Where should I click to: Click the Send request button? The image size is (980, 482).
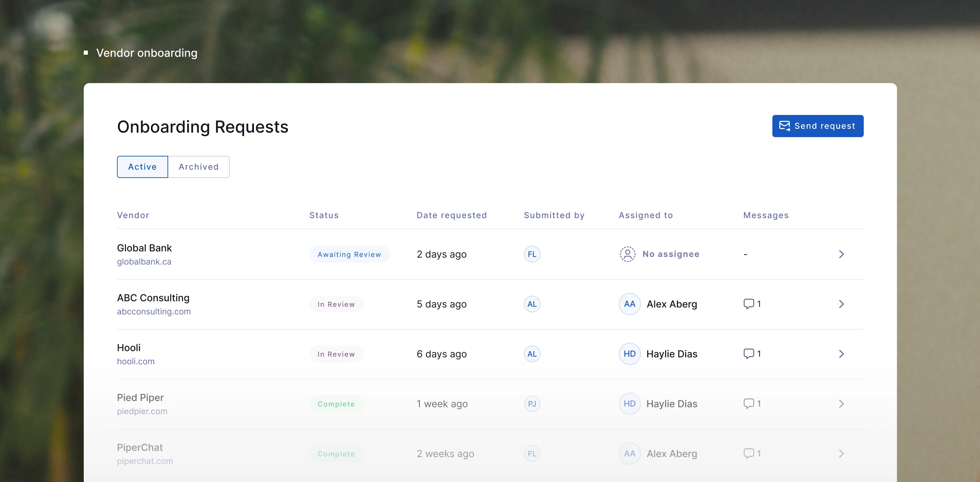coord(818,126)
